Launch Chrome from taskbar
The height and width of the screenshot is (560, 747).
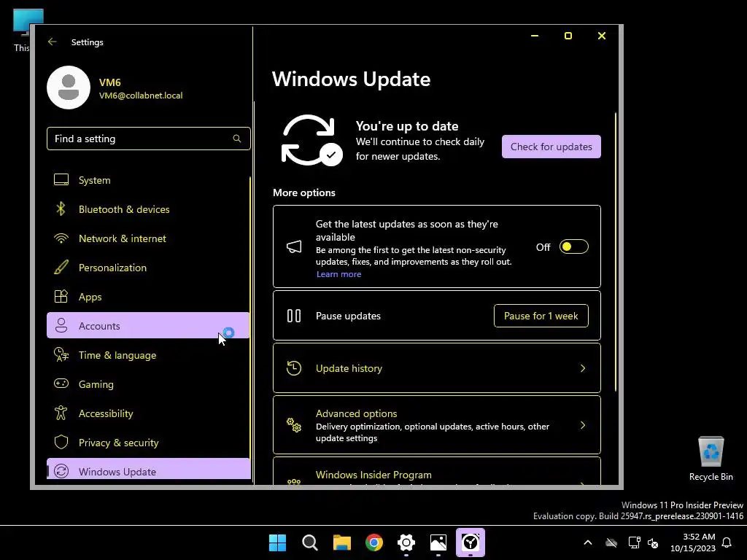[x=374, y=542]
